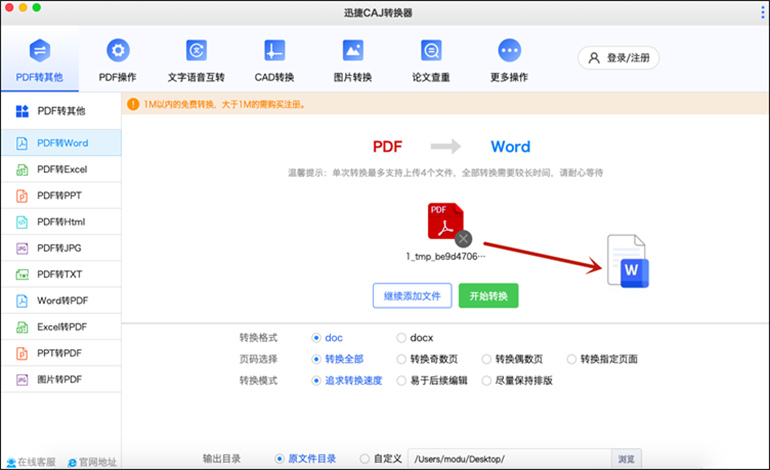Choose 转换偶数页 page option
Image resolution: width=770 pixels, height=470 pixels.
point(486,359)
